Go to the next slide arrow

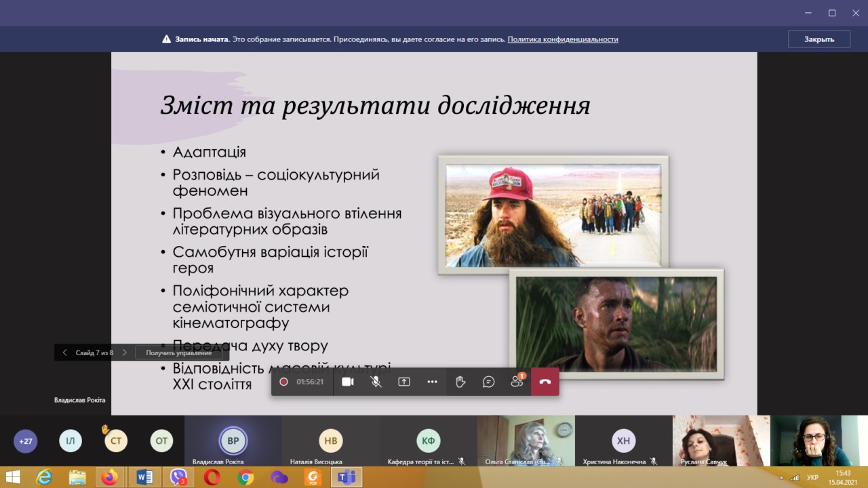[125, 352]
